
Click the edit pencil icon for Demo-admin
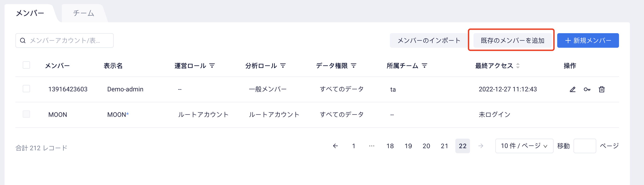tap(572, 89)
